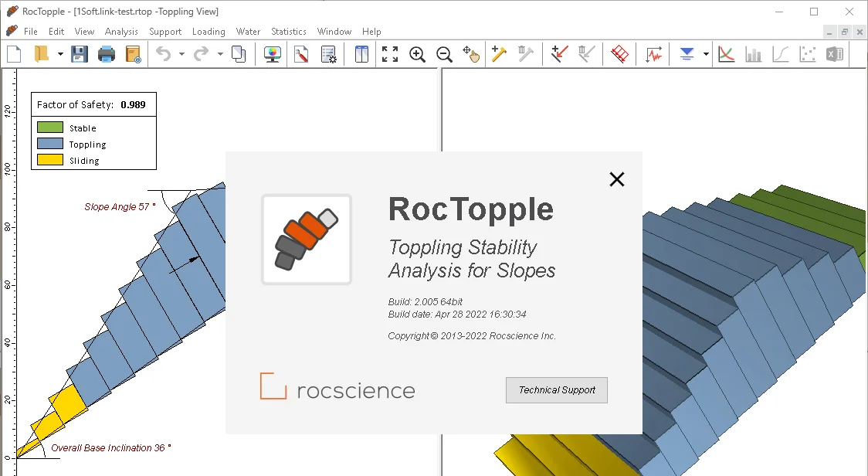Image resolution: width=868 pixels, height=476 pixels.
Task: Expand the open-file recent list arrow
Action: pyautogui.click(x=59, y=54)
